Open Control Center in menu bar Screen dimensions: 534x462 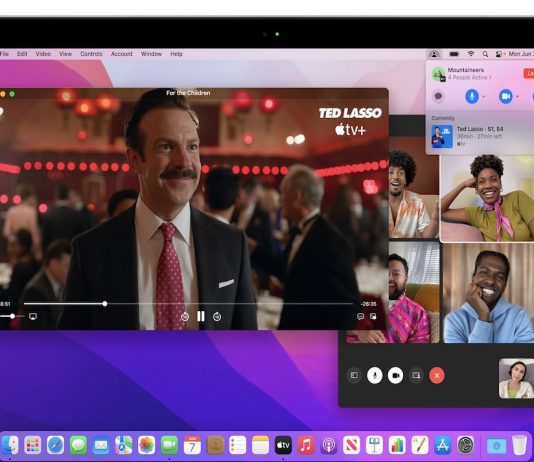[x=499, y=54]
